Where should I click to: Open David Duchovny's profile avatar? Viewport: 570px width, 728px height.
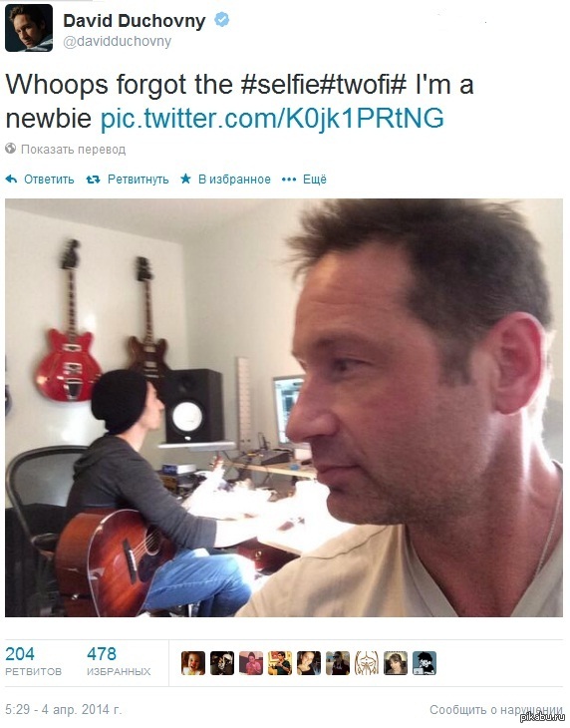point(29,28)
